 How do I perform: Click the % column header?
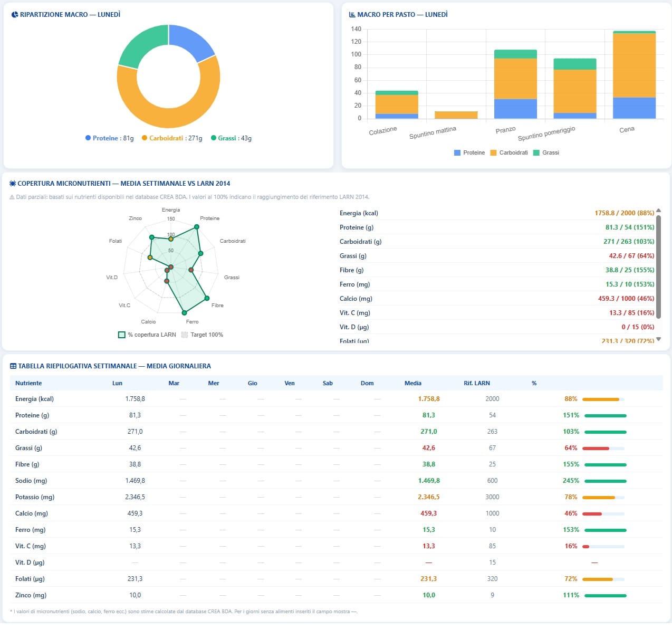tap(534, 383)
